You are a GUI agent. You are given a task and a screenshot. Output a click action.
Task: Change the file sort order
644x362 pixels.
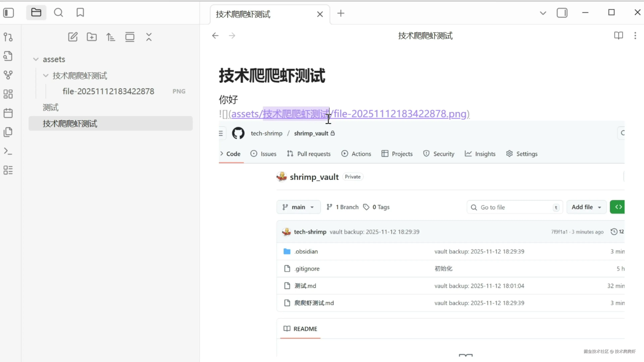tap(111, 37)
